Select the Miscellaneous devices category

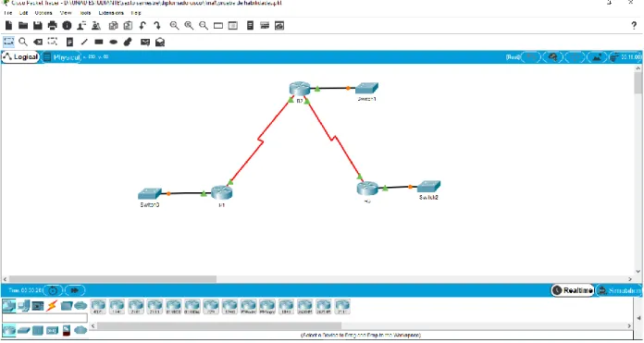pos(67,306)
